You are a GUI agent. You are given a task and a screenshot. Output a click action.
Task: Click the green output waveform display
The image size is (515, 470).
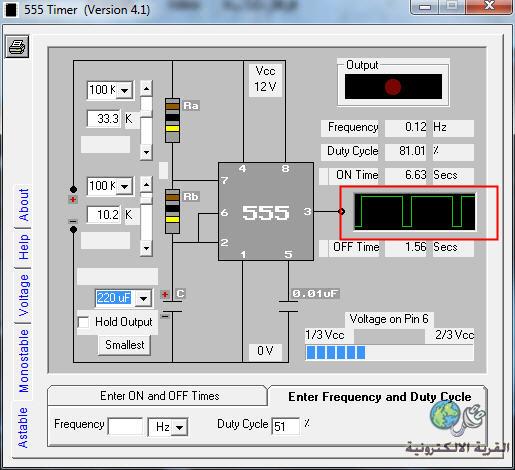click(415, 212)
